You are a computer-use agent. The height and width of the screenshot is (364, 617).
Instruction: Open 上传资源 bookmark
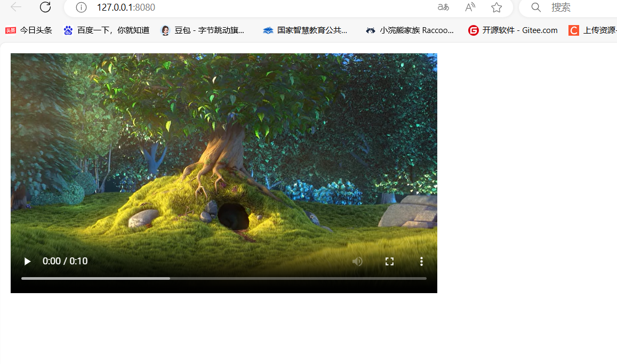coord(592,30)
